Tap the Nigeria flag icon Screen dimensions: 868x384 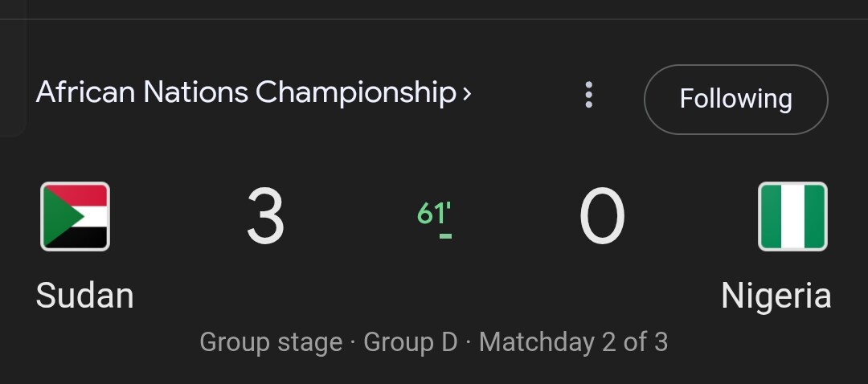[x=792, y=216]
